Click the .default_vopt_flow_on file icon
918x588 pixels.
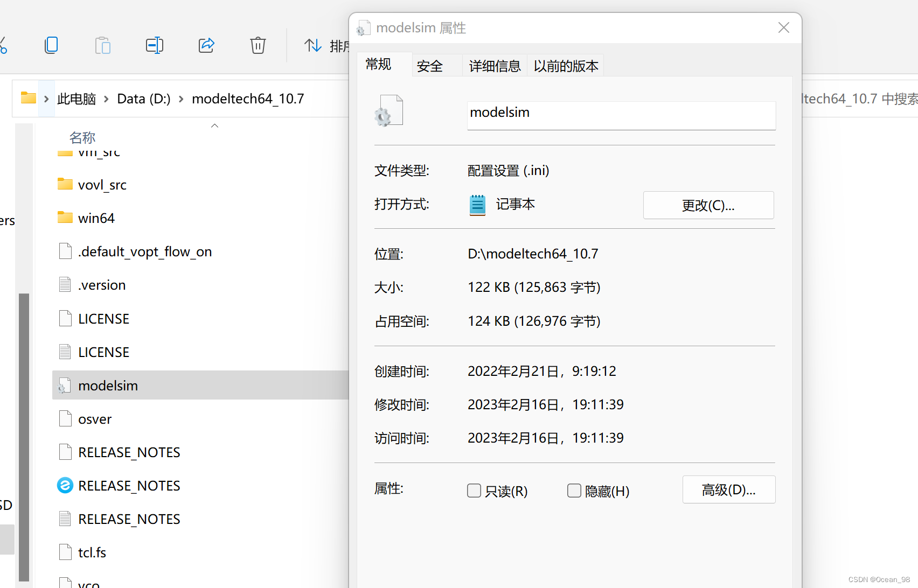(x=65, y=251)
